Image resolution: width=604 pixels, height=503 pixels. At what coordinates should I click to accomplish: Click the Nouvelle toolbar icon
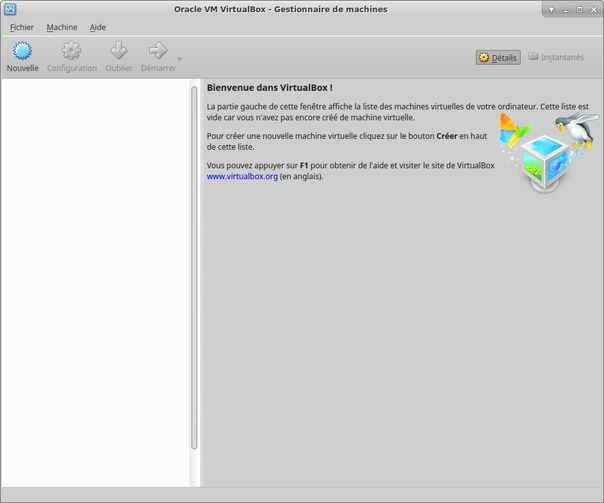(22, 51)
